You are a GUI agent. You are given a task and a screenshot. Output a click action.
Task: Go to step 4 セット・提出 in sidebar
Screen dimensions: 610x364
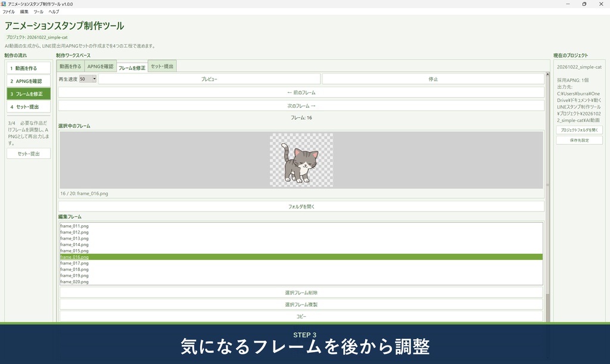click(29, 107)
